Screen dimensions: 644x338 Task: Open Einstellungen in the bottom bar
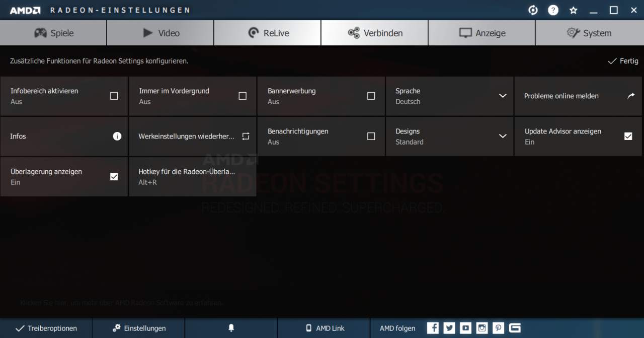point(139,328)
